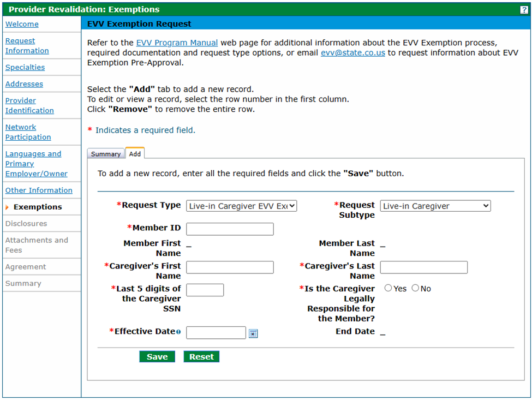Open Network Participation sidebar link
Image resolution: width=532 pixels, height=400 pixels.
(28, 132)
